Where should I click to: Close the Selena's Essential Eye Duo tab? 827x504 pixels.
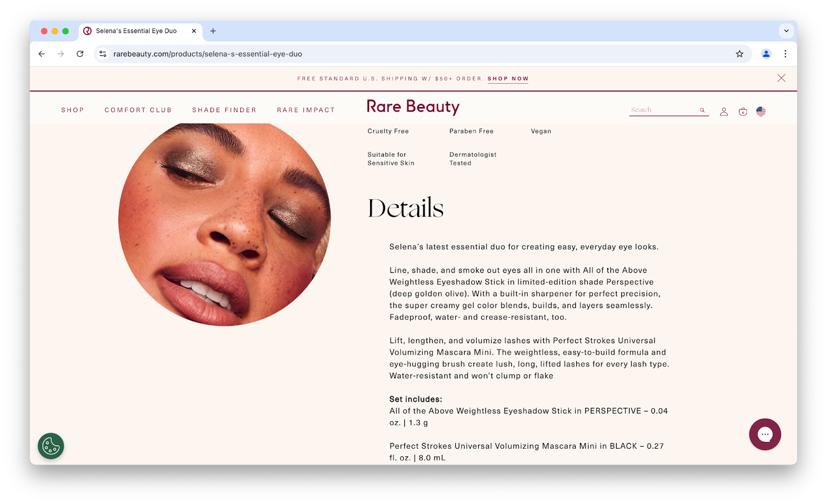pyautogui.click(x=194, y=31)
